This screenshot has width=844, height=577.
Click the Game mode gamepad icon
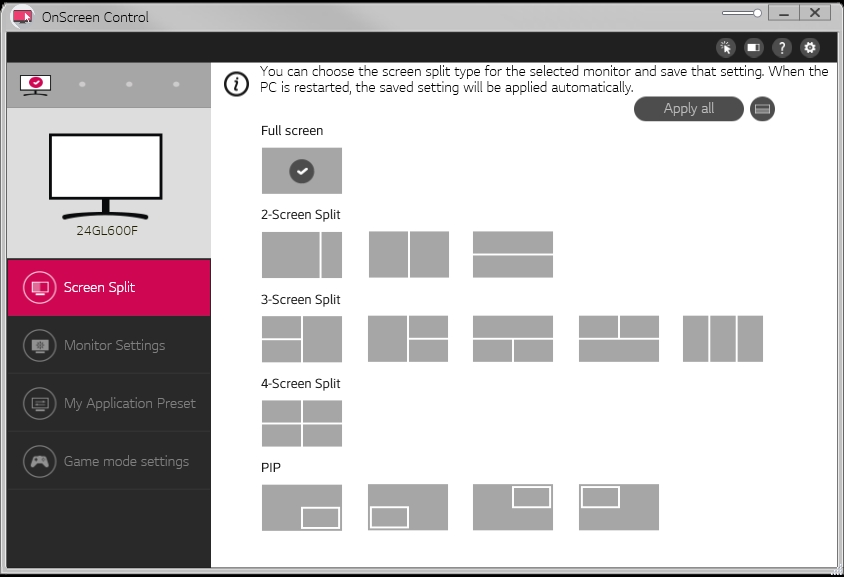39,461
